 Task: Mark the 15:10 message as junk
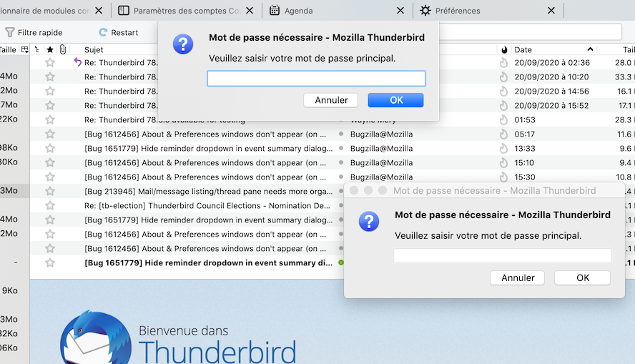pyautogui.click(x=503, y=163)
